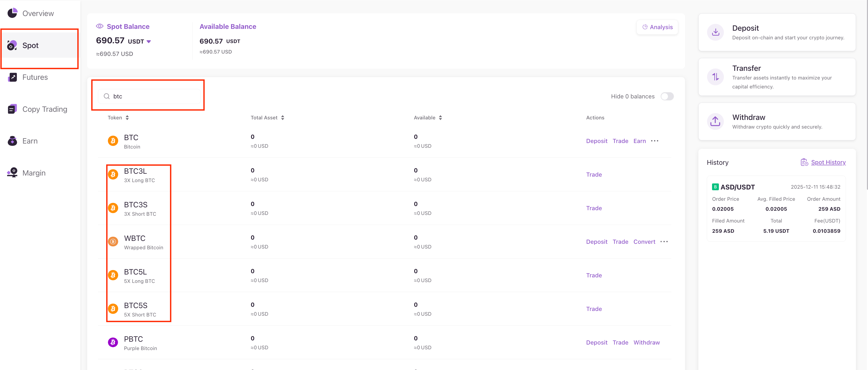Click the Deposit download icon
This screenshot has width=868, height=370.
[715, 32]
